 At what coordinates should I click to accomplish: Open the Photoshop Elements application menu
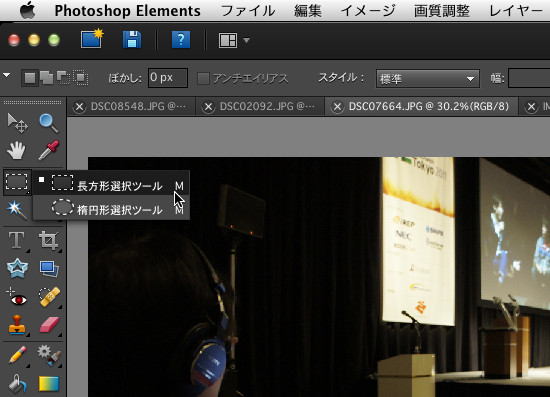click(x=128, y=11)
